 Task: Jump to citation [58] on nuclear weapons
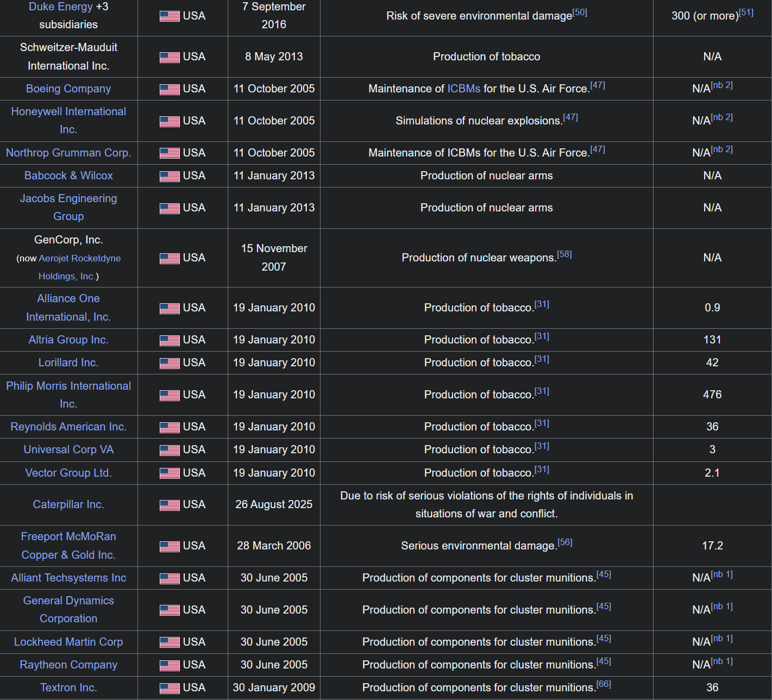564,254
